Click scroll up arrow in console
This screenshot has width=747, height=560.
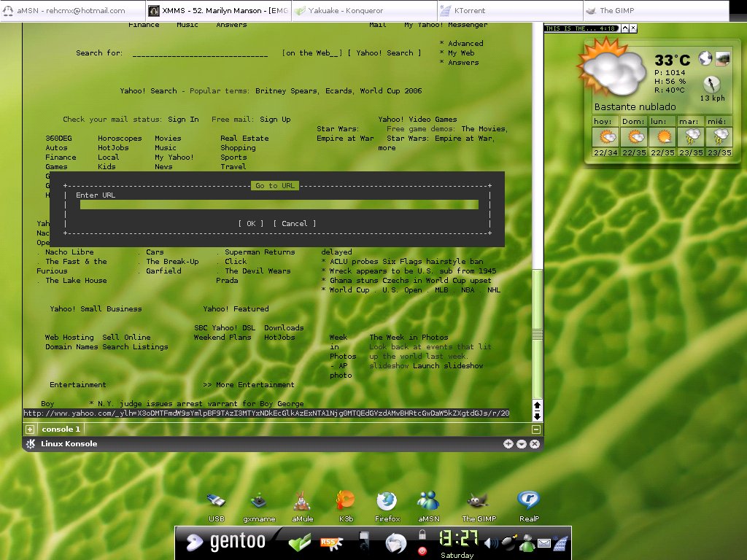pos(537,405)
